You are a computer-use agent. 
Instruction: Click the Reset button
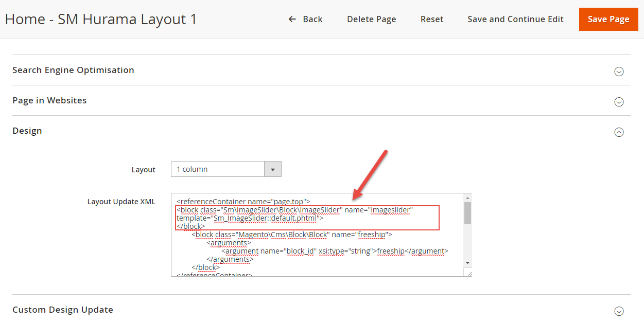click(431, 19)
